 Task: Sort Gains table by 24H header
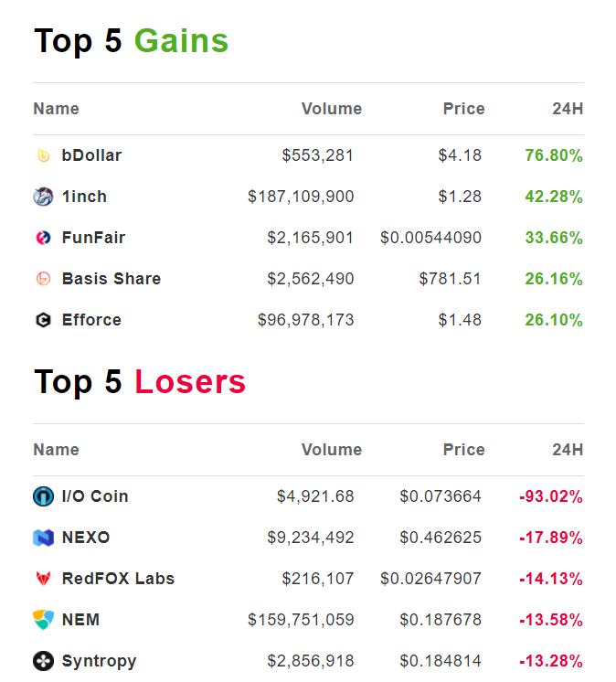pyautogui.click(x=568, y=109)
